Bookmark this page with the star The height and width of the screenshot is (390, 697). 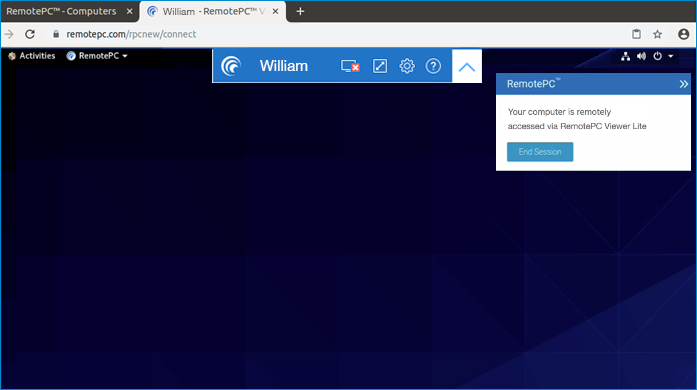click(x=657, y=34)
